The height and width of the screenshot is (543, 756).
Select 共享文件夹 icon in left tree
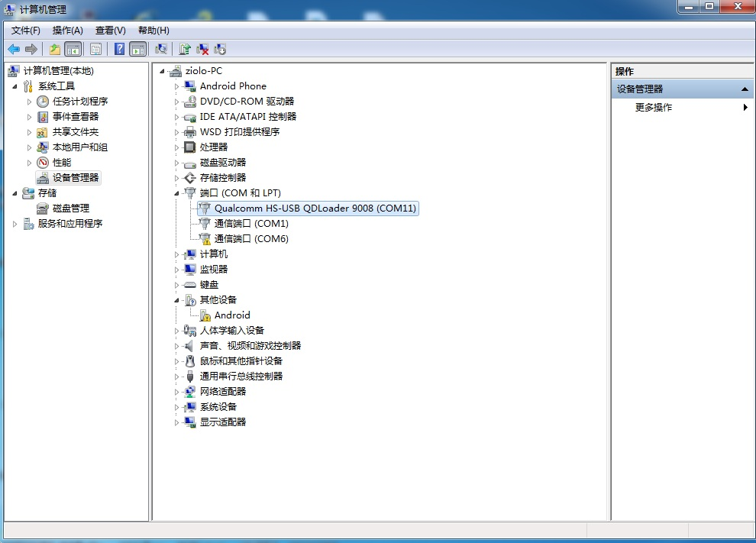(x=43, y=132)
